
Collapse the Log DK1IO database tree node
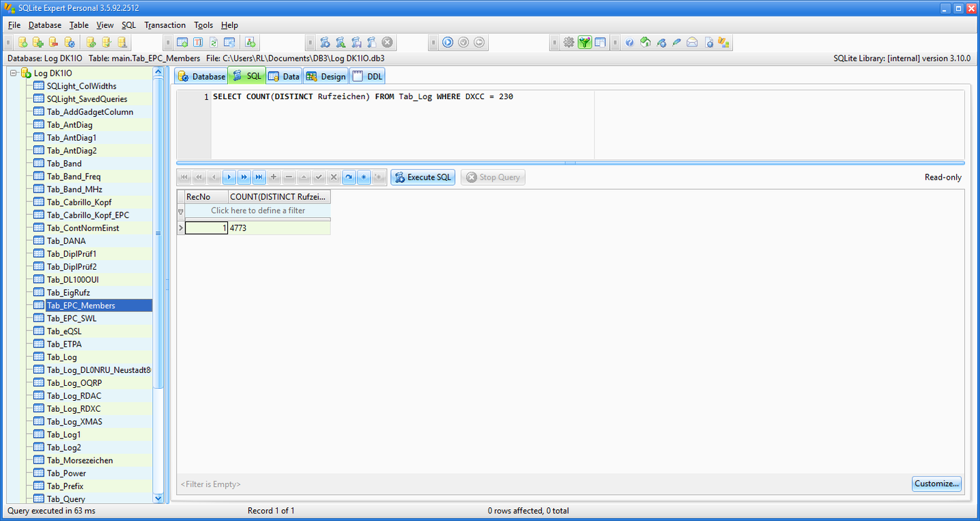[x=14, y=73]
